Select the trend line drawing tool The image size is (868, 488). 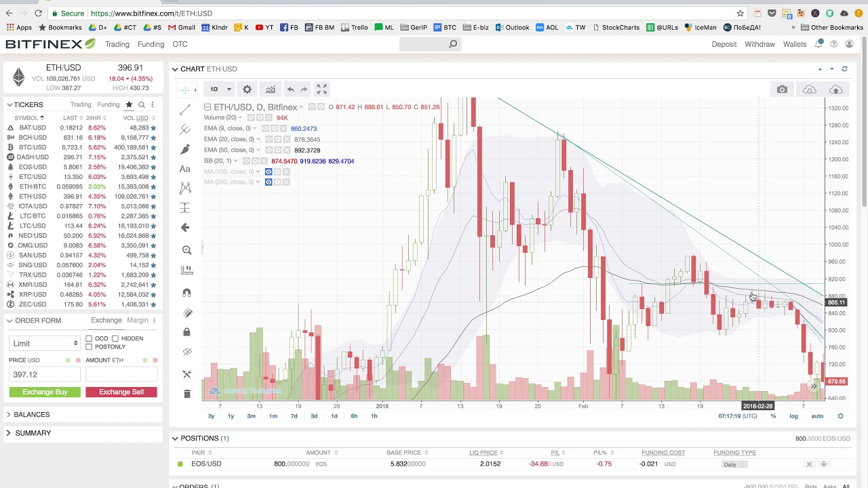pos(185,110)
